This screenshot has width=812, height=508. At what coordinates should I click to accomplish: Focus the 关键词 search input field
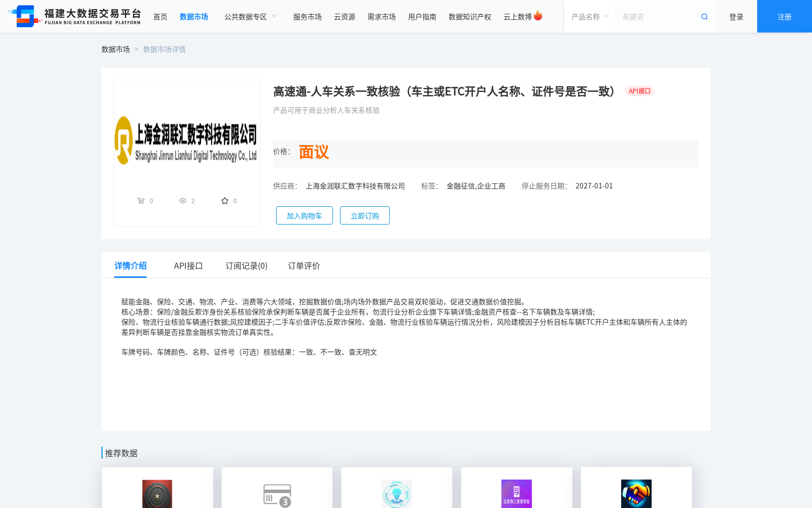click(657, 17)
